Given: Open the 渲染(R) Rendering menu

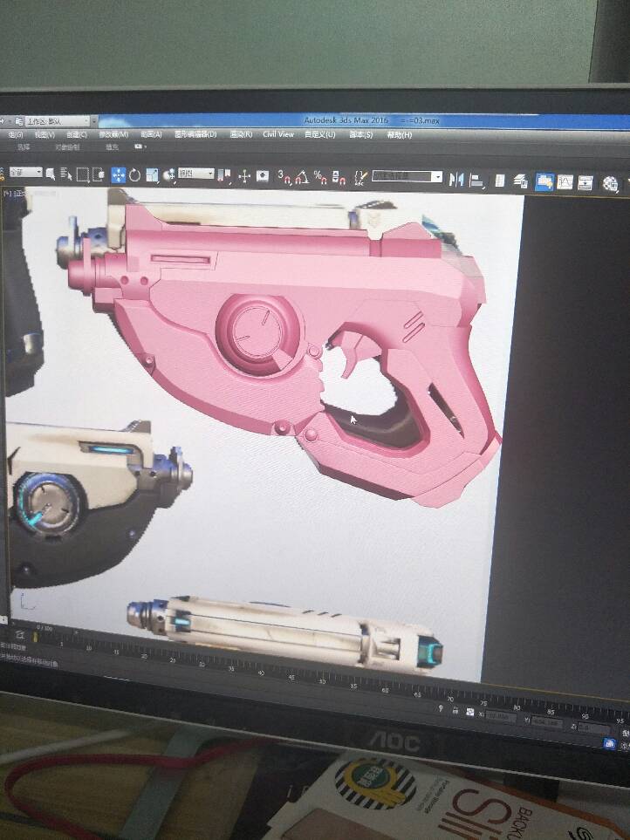Looking at the screenshot, I should [x=241, y=134].
